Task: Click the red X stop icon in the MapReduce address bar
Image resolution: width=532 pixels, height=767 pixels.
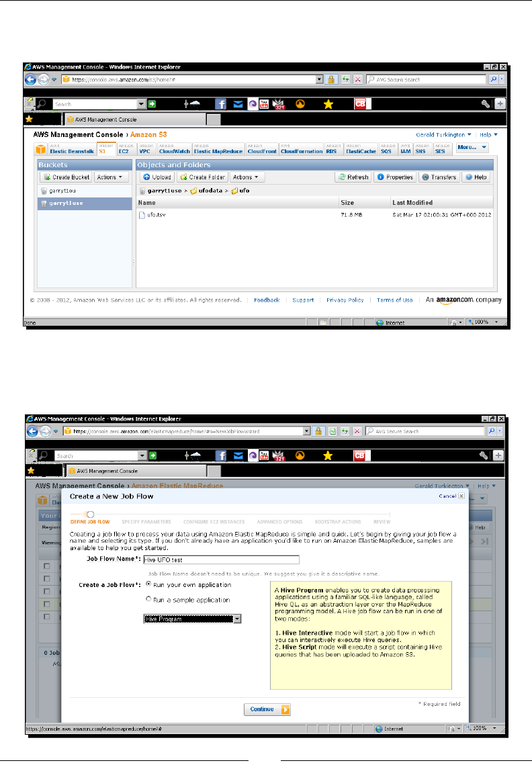Action: (357, 431)
